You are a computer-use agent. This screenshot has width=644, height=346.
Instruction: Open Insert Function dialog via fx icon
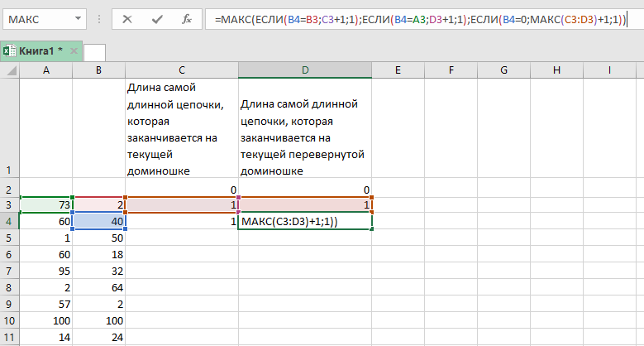(x=187, y=19)
